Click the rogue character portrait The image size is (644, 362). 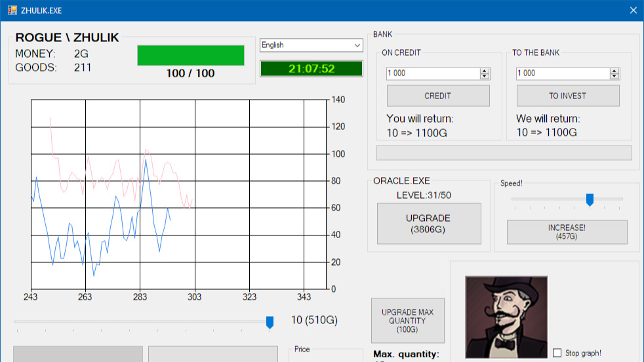click(x=506, y=317)
